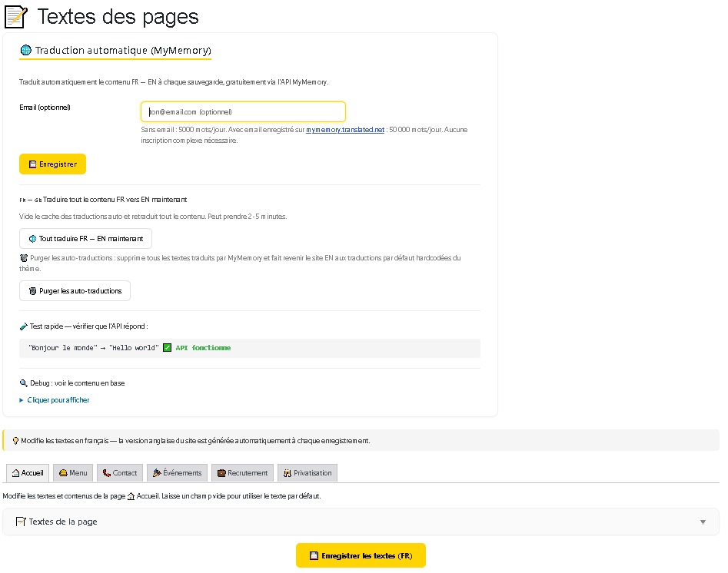Click the icon in Privatisation tab

(x=288, y=473)
